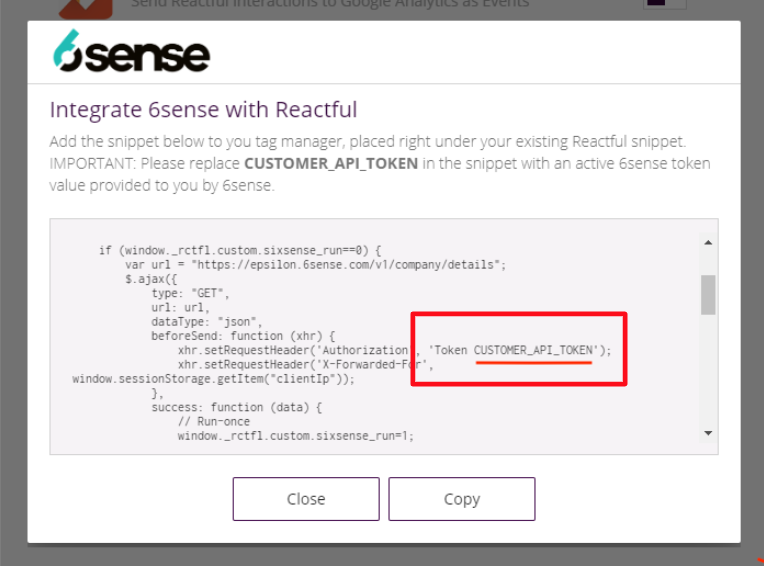Click the 'Integrate 6sense with Reactful' heading
The image size is (764, 566).
204,110
